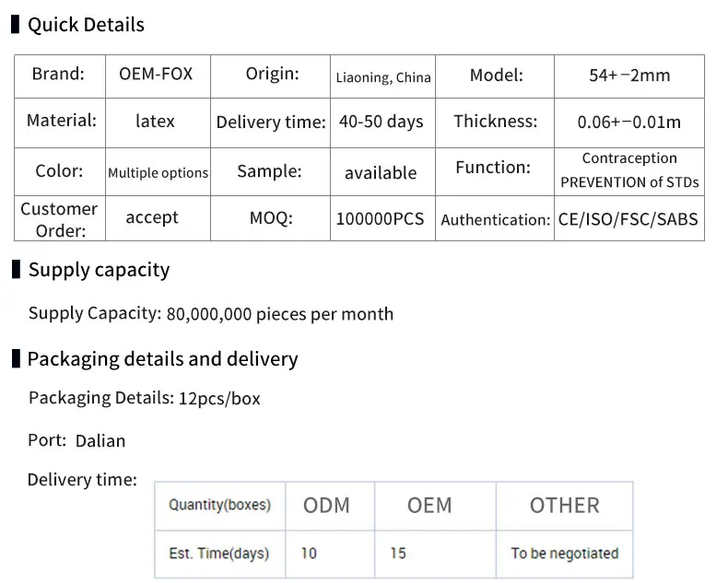Click the Dalian port name

point(100,440)
